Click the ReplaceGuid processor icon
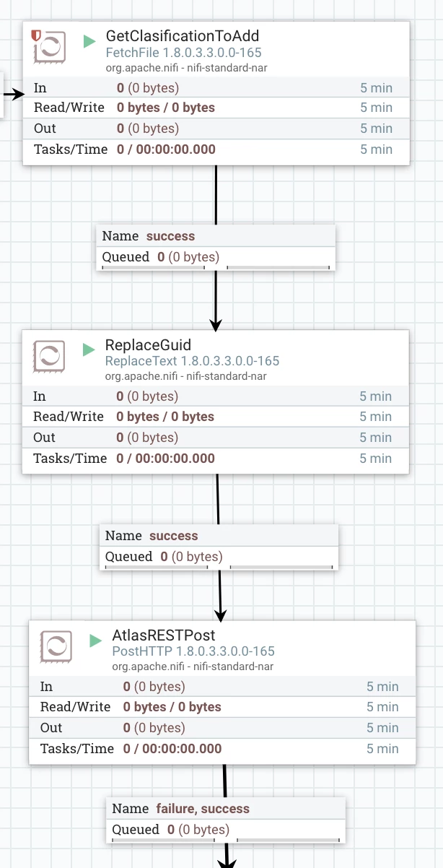The width and height of the screenshot is (443, 868). coord(50,357)
